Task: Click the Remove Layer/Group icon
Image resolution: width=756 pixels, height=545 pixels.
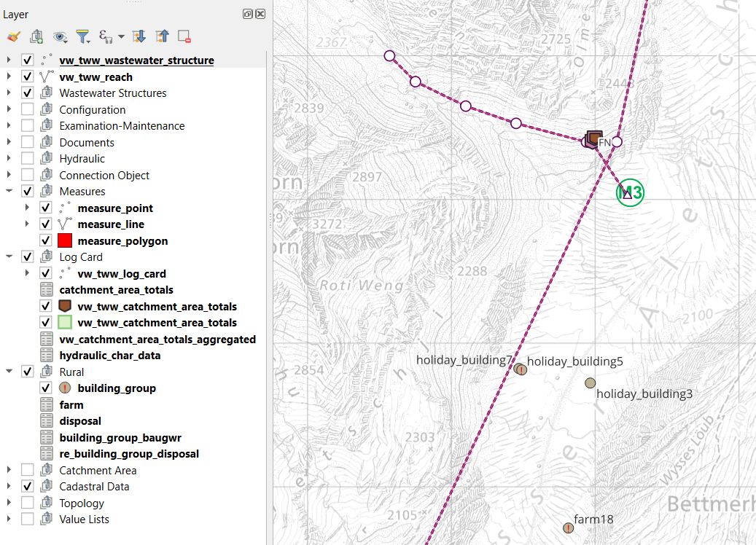Action: (184, 36)
